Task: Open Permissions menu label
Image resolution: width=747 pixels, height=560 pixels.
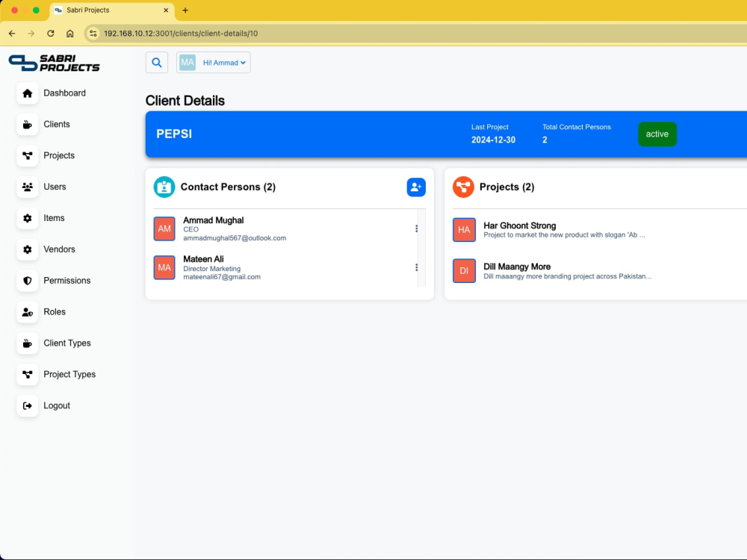Action: pyautogui.click(x=66, y=281)
